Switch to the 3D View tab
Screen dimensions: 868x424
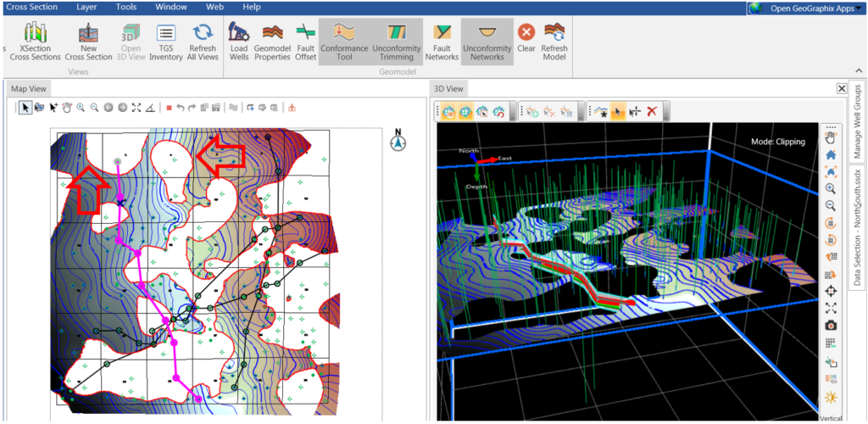coord(448,88)
